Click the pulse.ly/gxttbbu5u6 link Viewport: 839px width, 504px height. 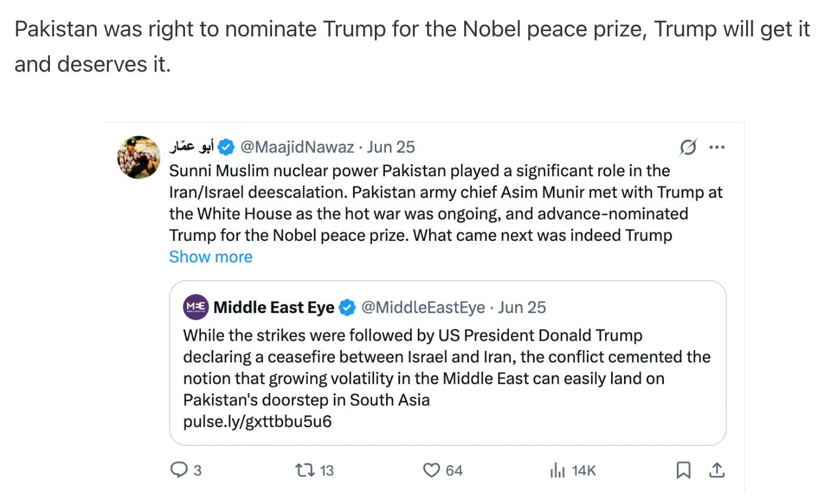[257, 421]
